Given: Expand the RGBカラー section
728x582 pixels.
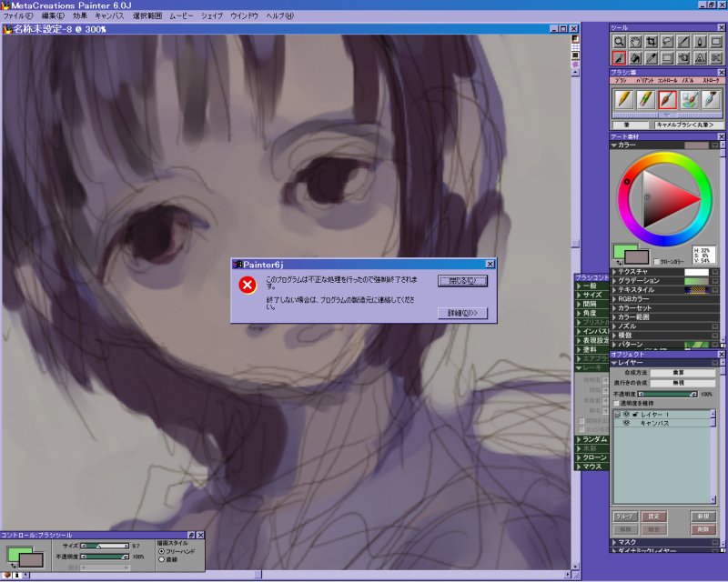Looking at the screenshot, I should pos(614,299).
